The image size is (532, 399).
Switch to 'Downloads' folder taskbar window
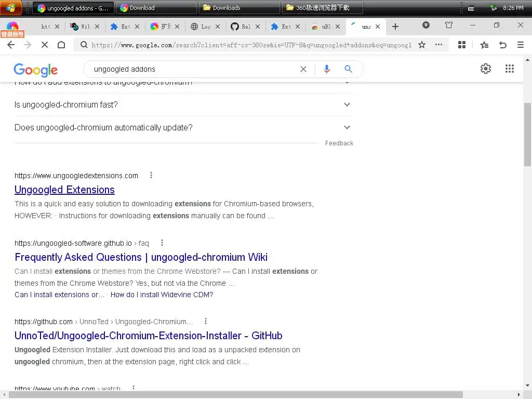[240, 8]
